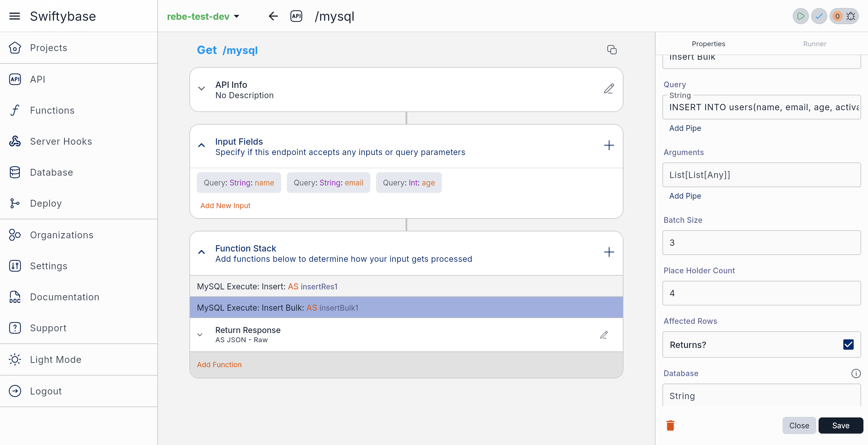This screenshot has width=868, height=445.
Task: Expand the Return Response chevron
Action: tap(200, 335)
